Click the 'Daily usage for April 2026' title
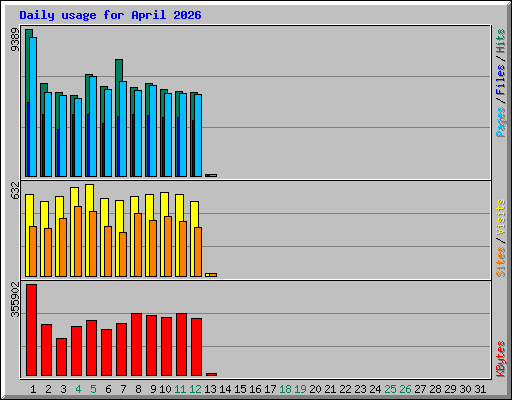512x400 pixels. tap(110, 15)
